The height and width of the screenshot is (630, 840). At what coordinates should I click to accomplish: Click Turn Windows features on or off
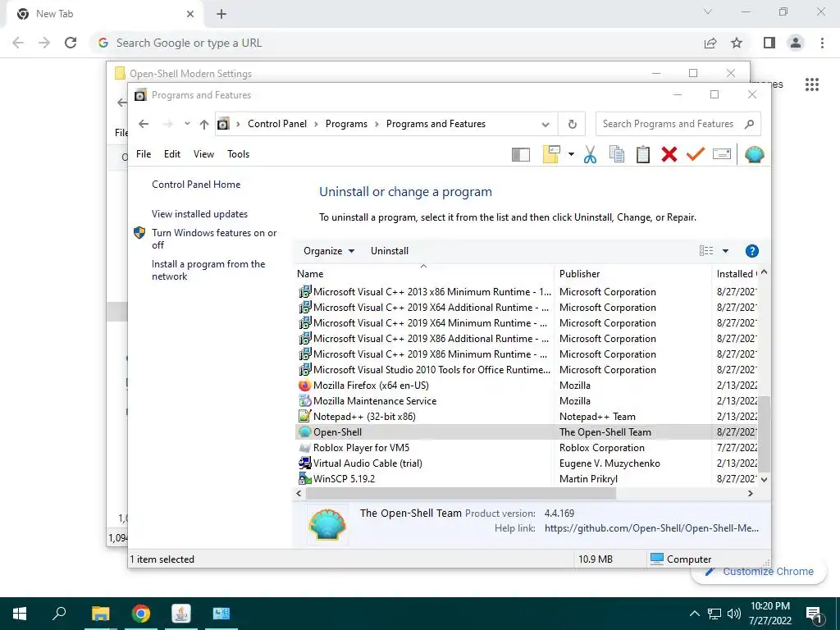[x=214, y=239]
